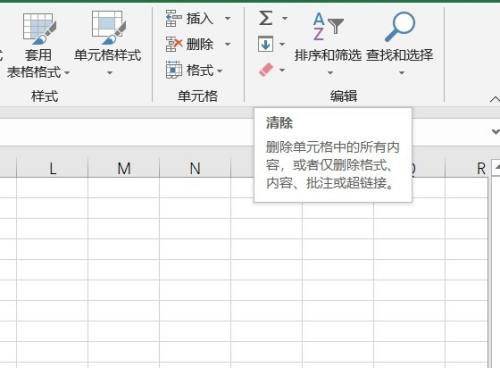Expand the 查找和选择 dropdown arrow
The height and width of the screenshot is (368, 500).
[402, 72]
